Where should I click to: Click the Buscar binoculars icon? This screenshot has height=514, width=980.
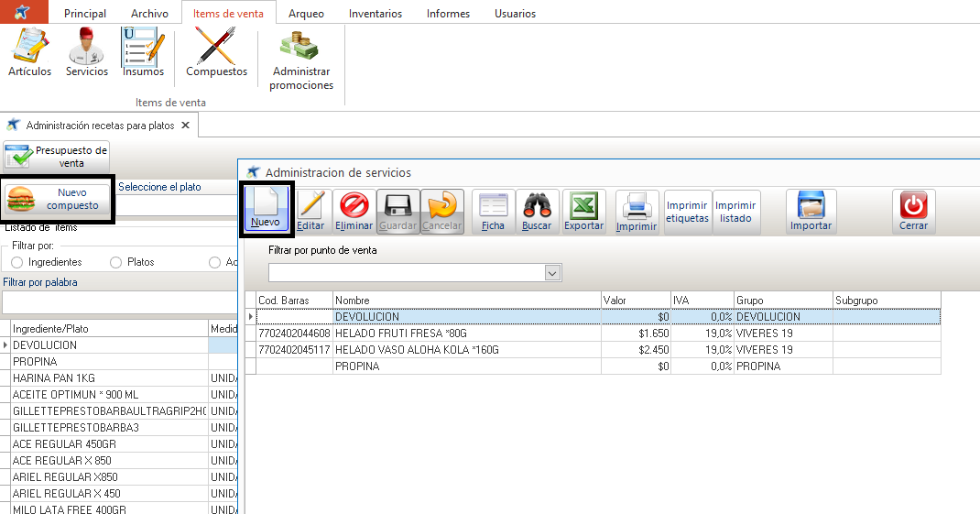pyautogui.click(x=538, y=211)
